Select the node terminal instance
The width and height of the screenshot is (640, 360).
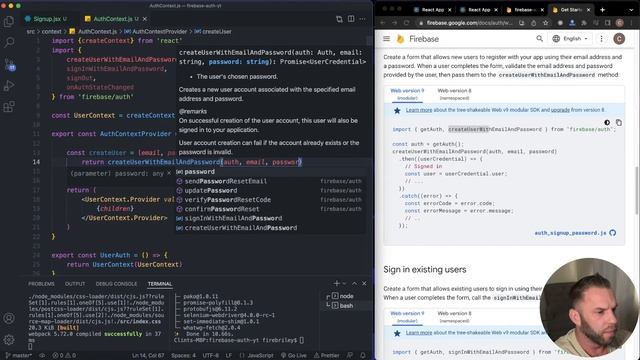346,296
